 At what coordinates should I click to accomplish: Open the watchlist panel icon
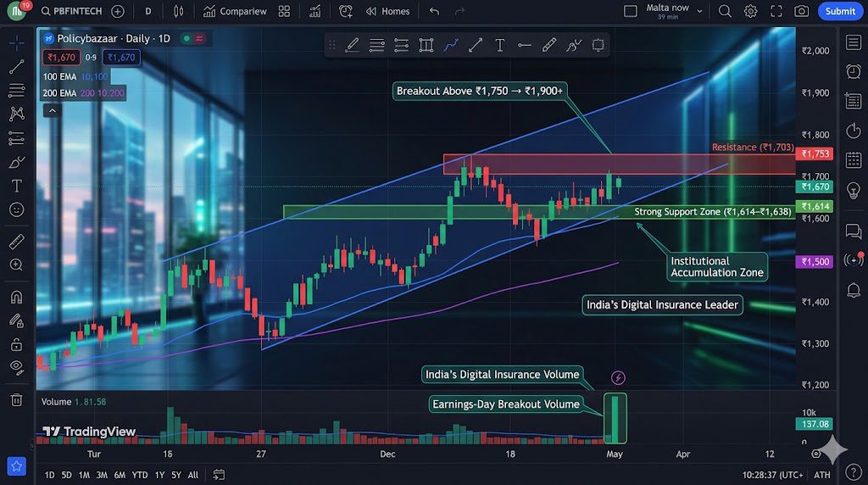coord(853,42)
